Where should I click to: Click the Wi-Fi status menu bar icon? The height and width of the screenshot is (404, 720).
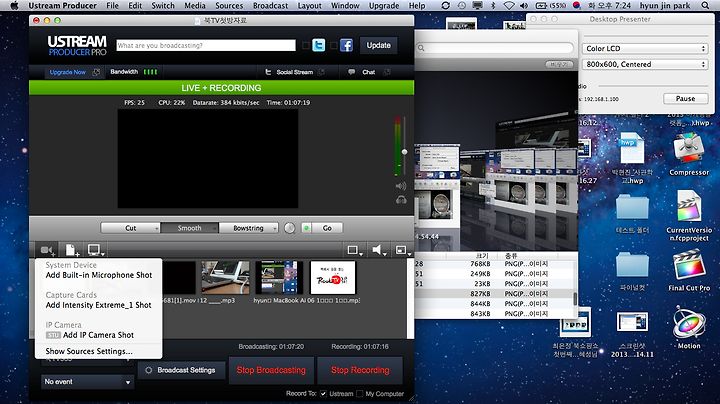click(509, 6)
